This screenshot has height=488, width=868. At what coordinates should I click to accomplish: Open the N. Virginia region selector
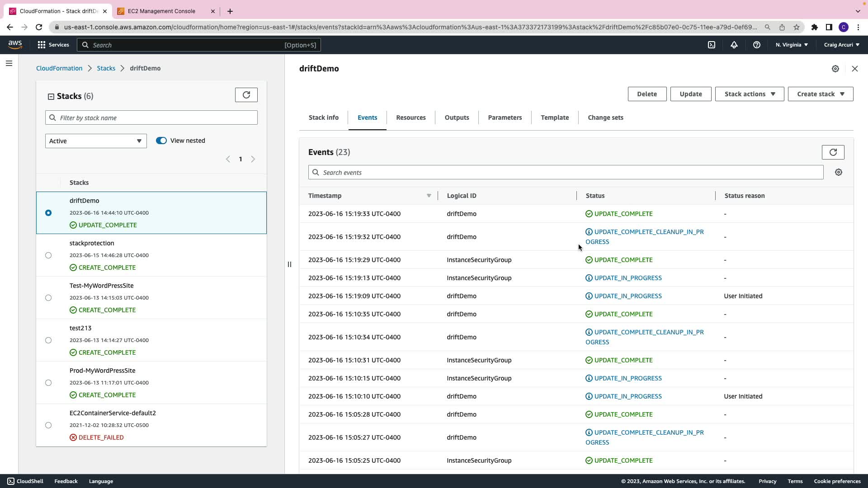click(792, 45)
